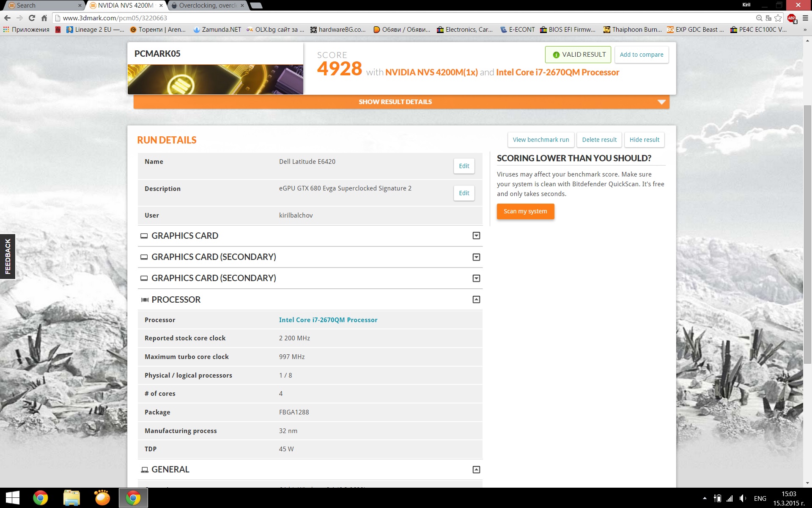This screenshot has height=508, width=812.
Task: Edit the Description field
Action: pyautogui.click(x=464, y=193)
